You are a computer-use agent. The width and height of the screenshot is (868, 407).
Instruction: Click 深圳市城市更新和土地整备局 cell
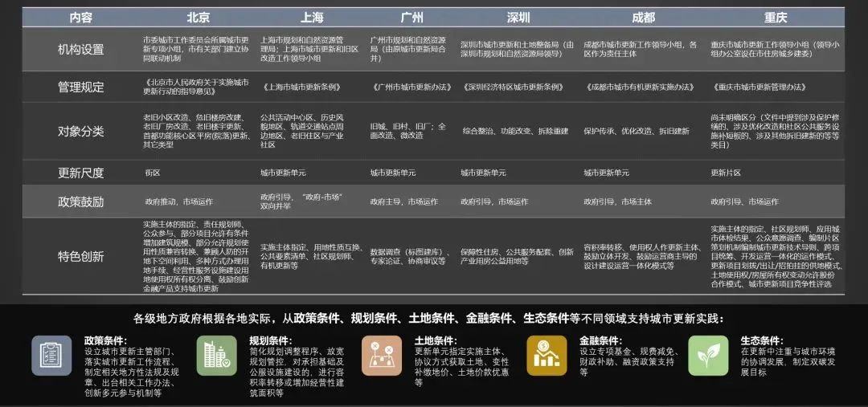517,49
